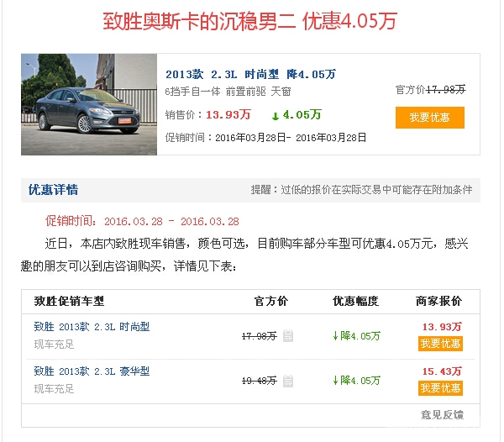Click the 促销时间 2016年03月28日 line in summary

point(265,138)
